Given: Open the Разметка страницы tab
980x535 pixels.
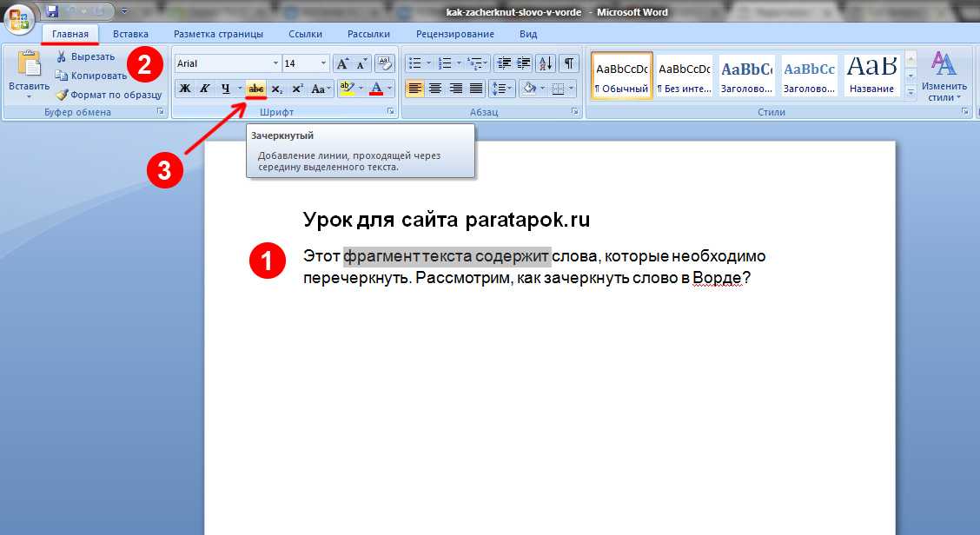Looking at the screenshot, I should coord(218,34).
